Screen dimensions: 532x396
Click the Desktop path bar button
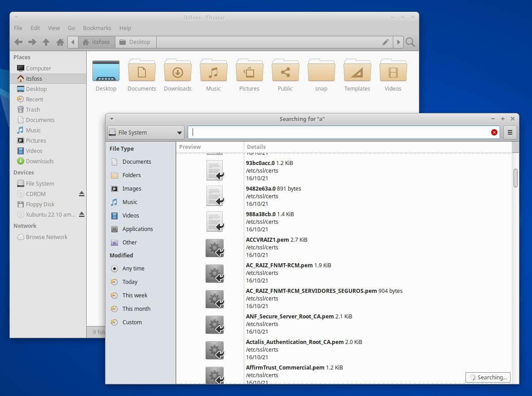pyautogui.click(x=135, y=42)
